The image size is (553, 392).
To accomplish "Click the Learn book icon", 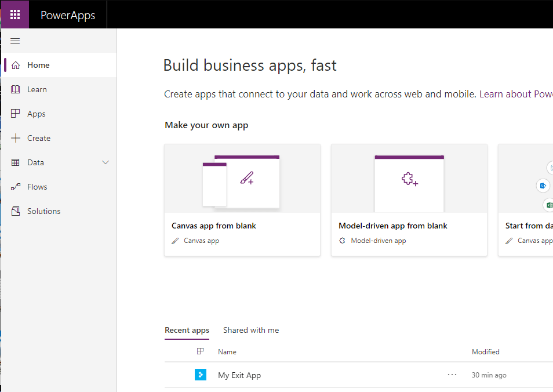I will point(16,90).
